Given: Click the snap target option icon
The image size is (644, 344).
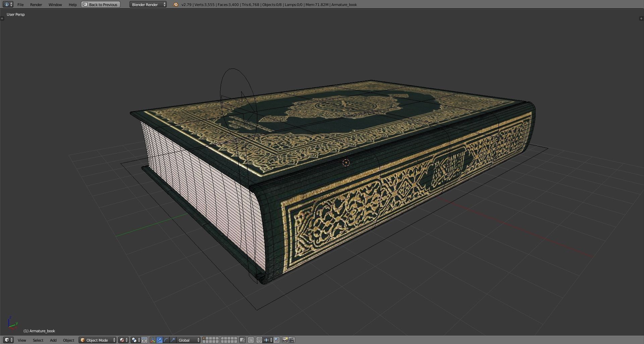Looking at the screenshot, I should 277,340.
